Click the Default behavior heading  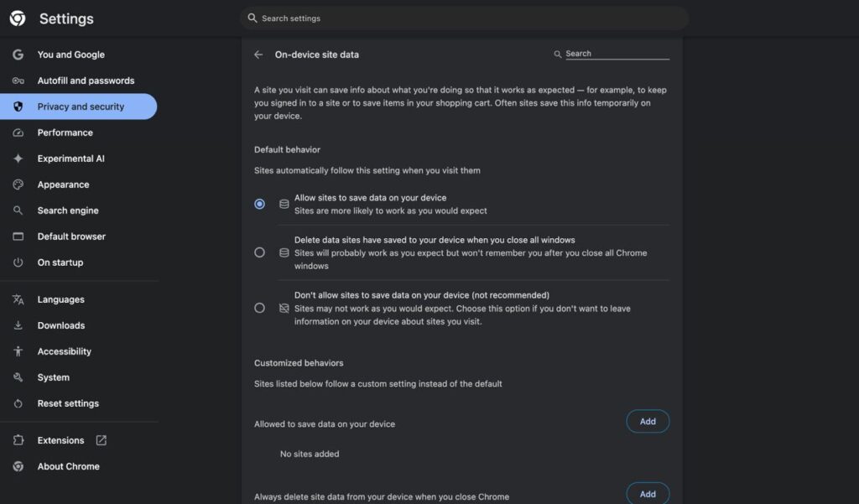287,149
